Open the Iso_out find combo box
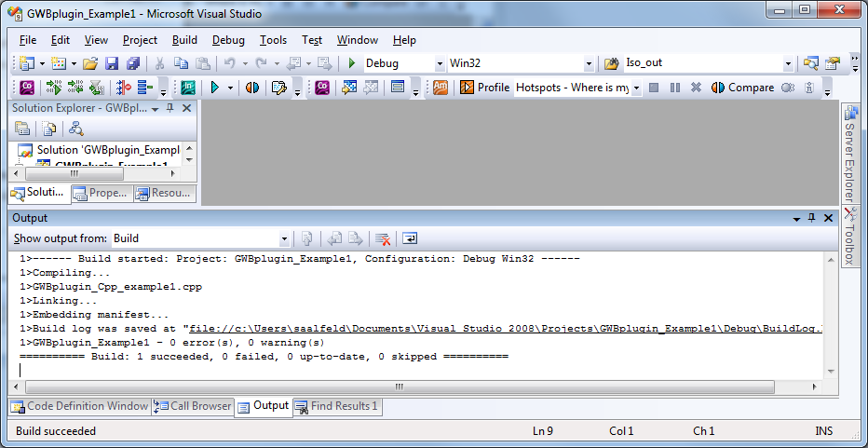The image size is (868, 448). click(788, 63)
